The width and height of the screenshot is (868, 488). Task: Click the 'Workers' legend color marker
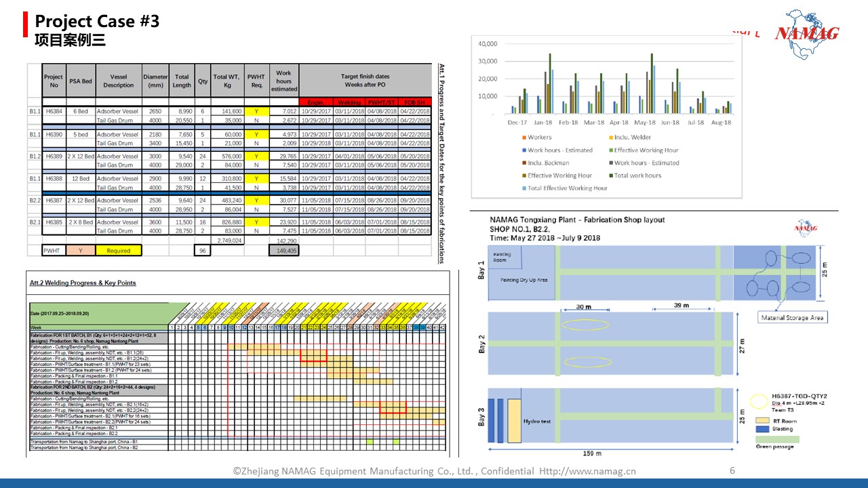tap(524, 138)
